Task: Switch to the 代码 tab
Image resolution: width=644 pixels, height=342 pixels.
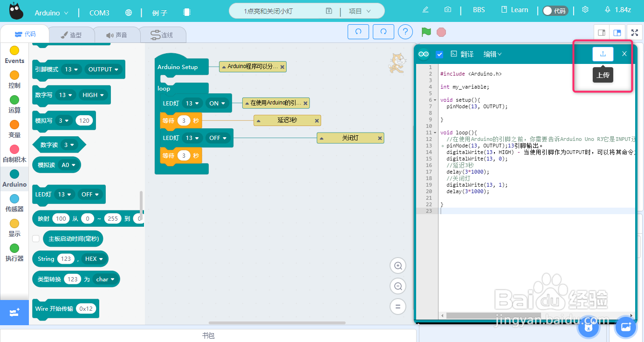Action: [x=25, y=34]
